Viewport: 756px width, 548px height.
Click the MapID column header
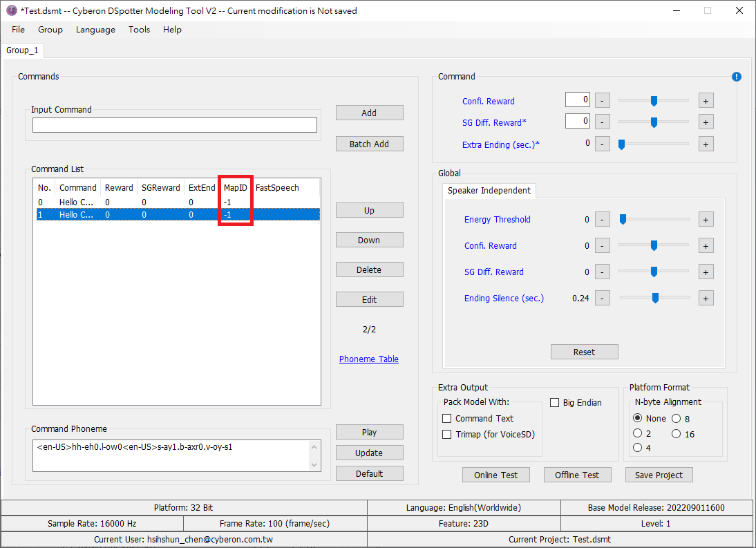[x=235, y=187]
